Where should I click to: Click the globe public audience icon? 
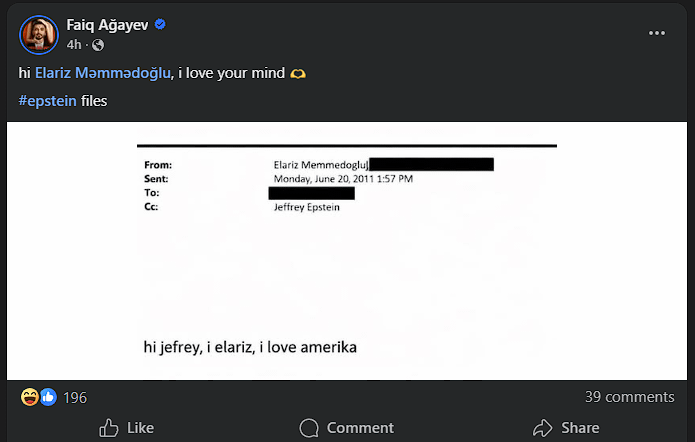pos(97,45)
